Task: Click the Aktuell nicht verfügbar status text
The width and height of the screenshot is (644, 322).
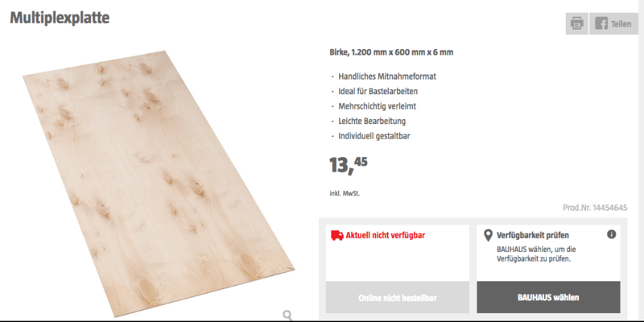Action: click(x=386, y=235)
